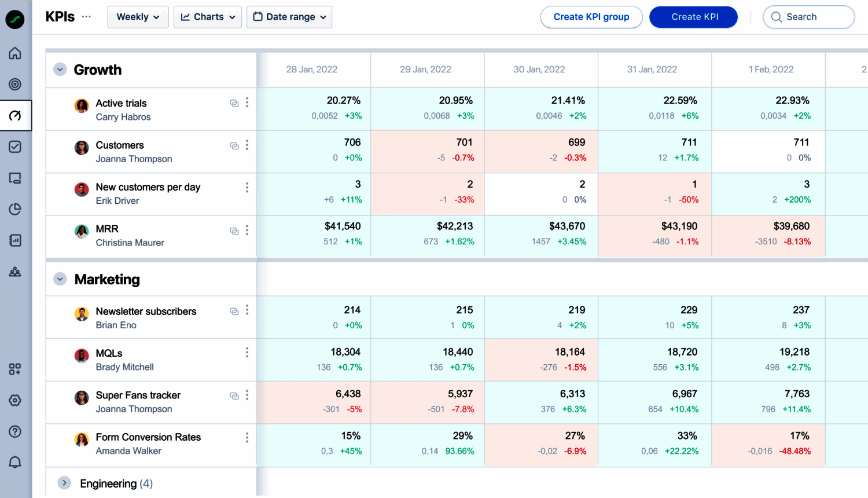Open the Home section in the sidebar
868x498 pixels.
tap(15, 53)
